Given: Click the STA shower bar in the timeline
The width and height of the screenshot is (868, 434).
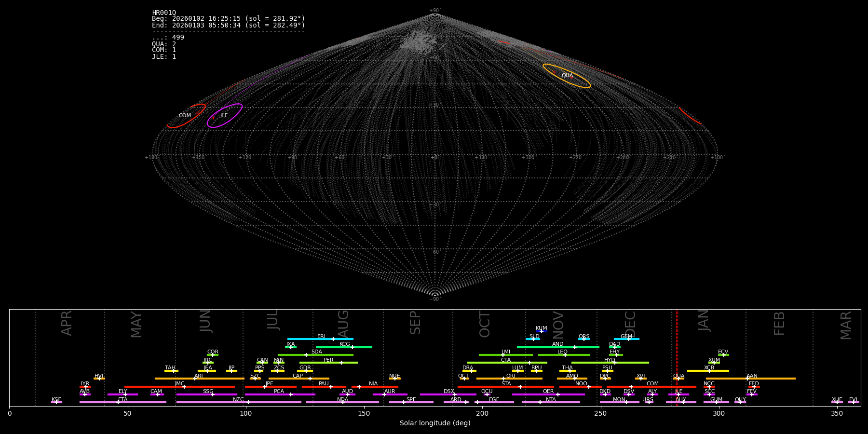Looking at the screenshot, I should (x=506, y=386).
